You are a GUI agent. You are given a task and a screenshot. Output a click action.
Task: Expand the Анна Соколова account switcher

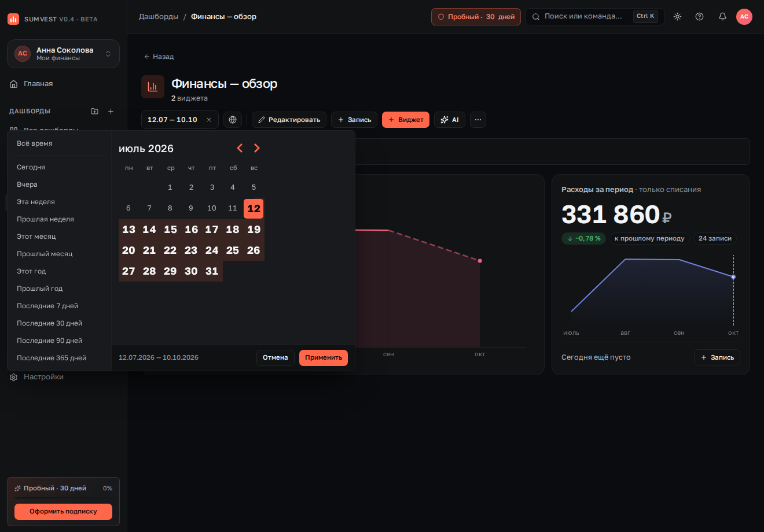tap(64, 54)
